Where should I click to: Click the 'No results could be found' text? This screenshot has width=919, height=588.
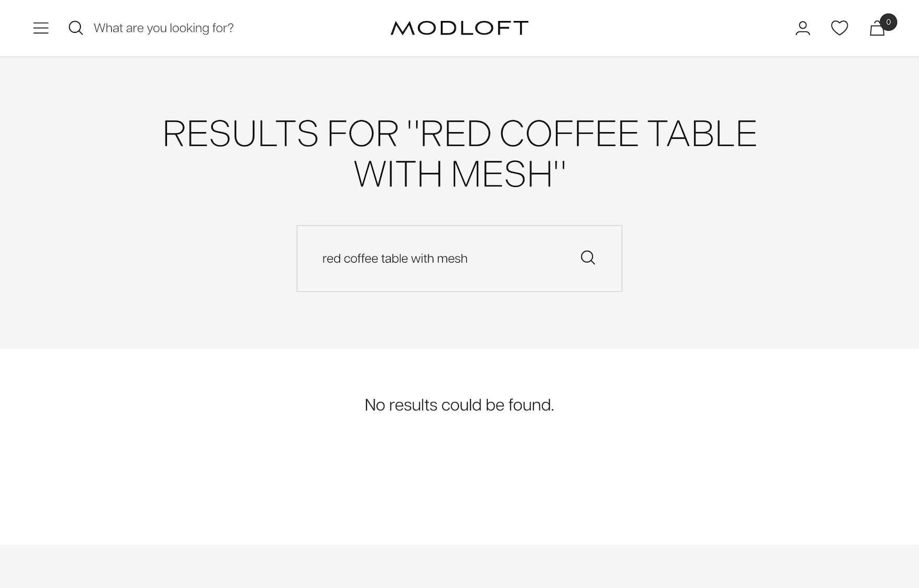pyautogui.click(x=459, y=405)
